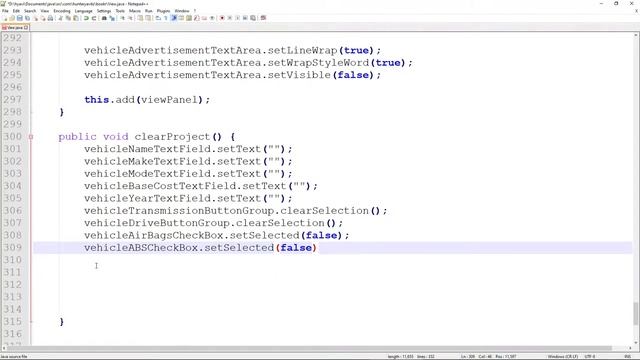Open the View menu
This screenshot has height=360, width=640.
(44, 11)
